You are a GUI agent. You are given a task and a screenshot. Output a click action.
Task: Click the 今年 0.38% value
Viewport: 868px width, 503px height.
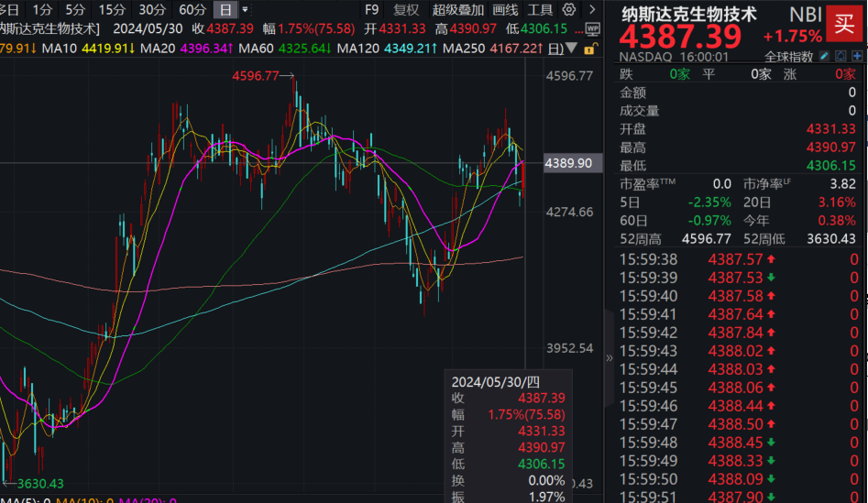tap(837, 221)
